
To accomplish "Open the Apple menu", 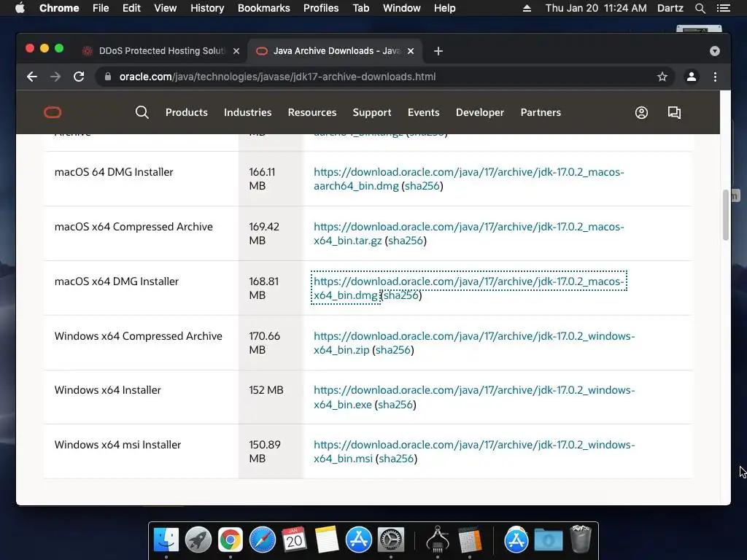I will (20, 8).
